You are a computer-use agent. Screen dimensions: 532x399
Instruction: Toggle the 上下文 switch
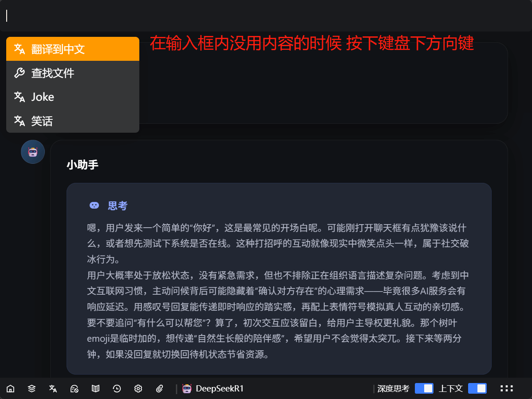tap(477, 389)
